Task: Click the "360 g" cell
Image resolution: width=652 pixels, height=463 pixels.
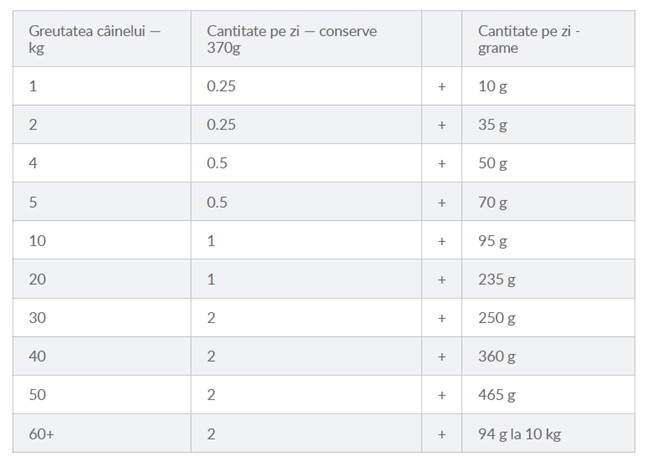Action: [495, 357]
